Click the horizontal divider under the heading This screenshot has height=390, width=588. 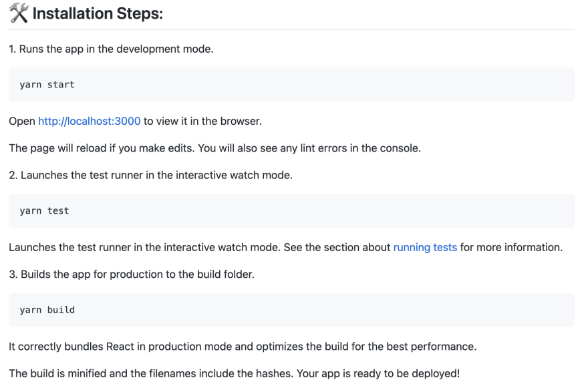coord(291,29)
